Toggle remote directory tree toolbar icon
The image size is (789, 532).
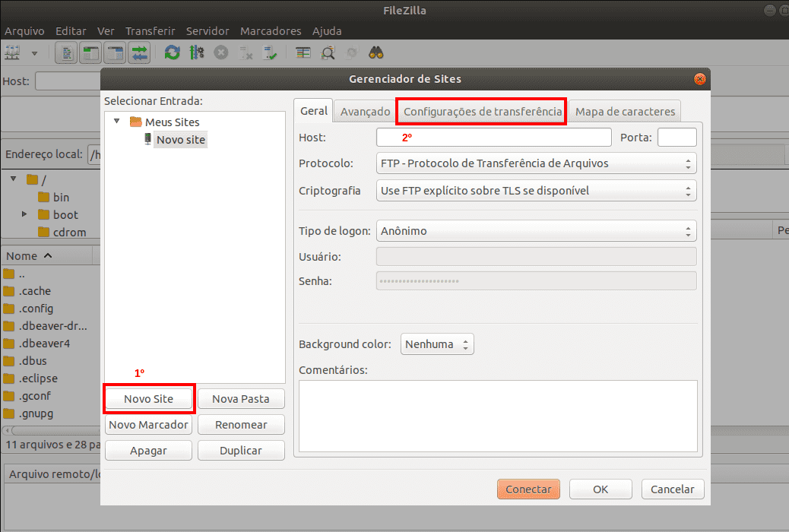tap(116, 52)
